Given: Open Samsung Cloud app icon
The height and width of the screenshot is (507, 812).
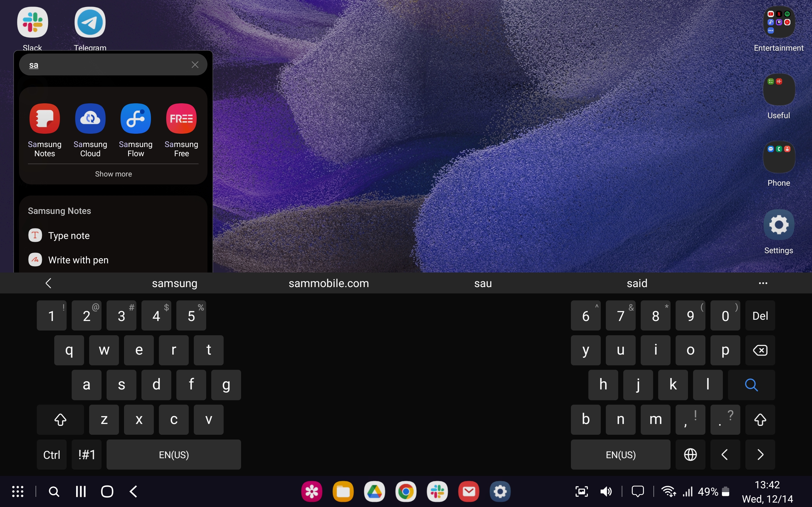Looking at the screenshot, I should coord(90,119).
